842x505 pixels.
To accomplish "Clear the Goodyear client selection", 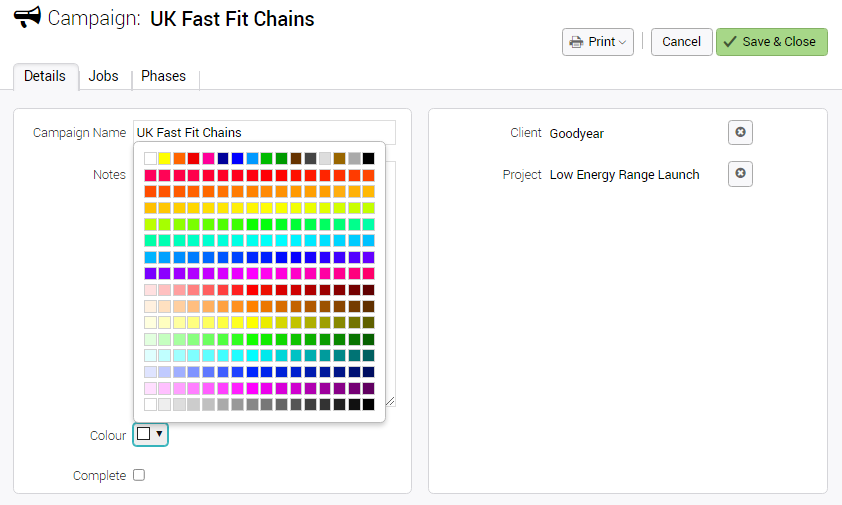I will [740, 132].
